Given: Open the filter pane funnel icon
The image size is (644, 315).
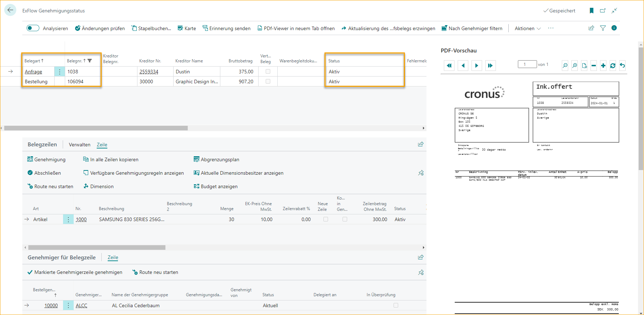Looking at the screenshot, I should 603,28.
